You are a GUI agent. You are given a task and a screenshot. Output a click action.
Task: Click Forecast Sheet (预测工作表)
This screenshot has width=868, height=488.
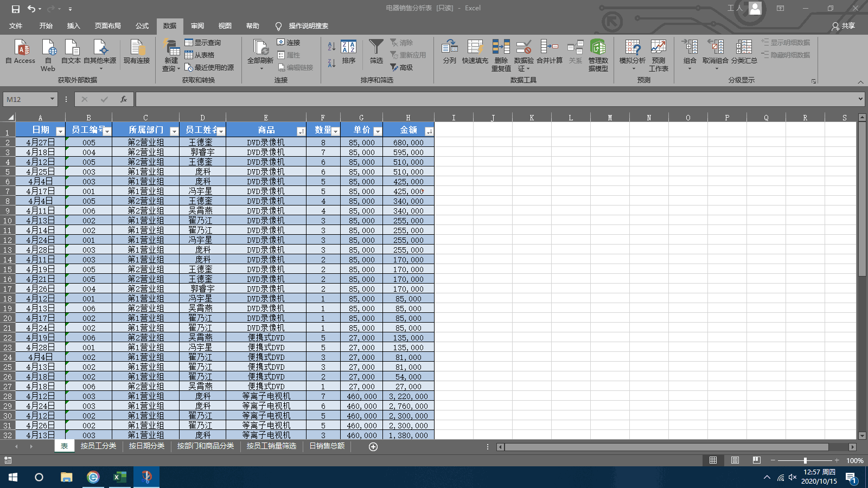(659, 55)
